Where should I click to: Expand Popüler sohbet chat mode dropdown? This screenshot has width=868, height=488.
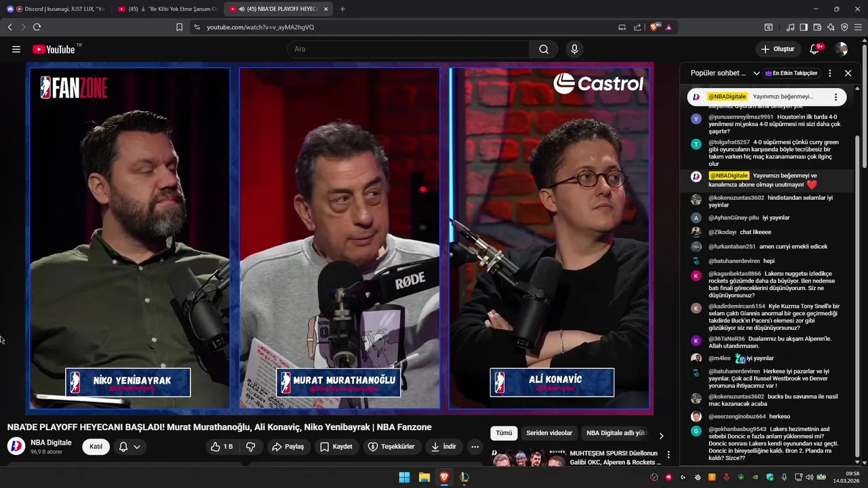click(x=725, y=73)
